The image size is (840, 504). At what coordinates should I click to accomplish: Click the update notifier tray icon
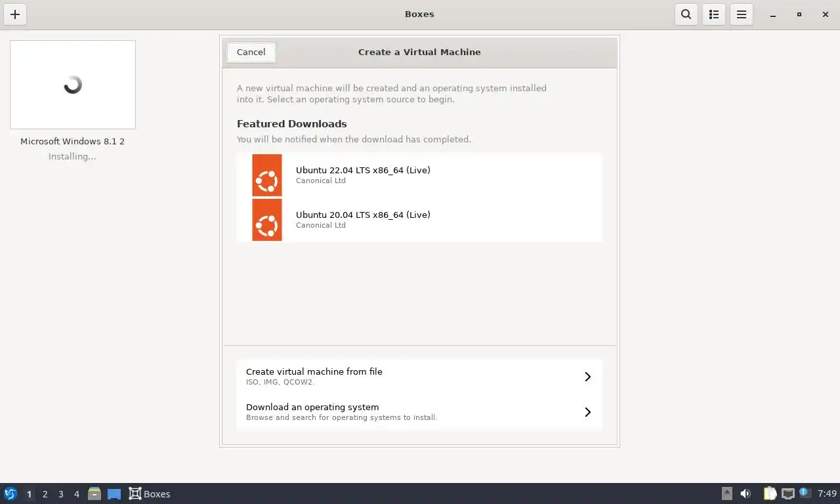coord(806,493)
